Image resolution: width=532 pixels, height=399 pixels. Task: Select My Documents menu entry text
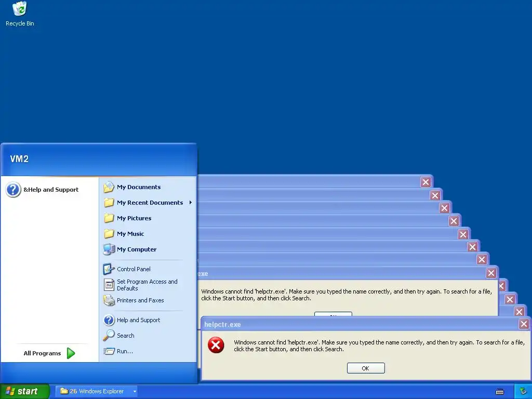pyautogui.click(x=139, y=187)
